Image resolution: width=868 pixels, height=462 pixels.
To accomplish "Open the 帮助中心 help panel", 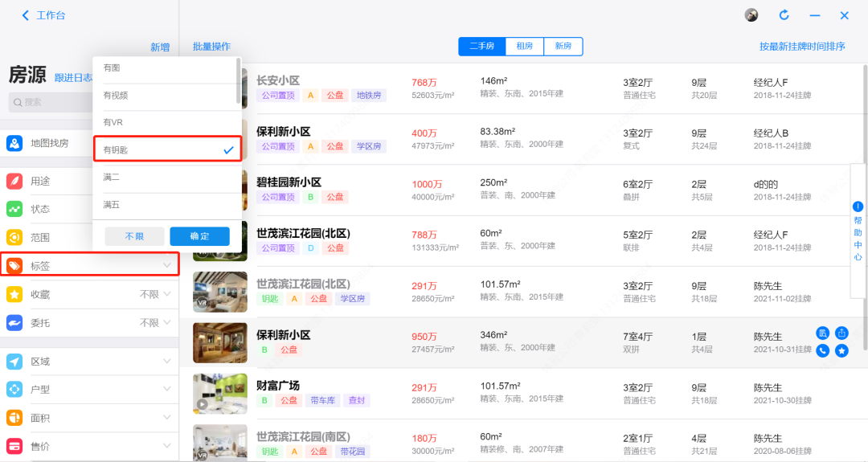I will pyautogui.click(x=858, y=231).
